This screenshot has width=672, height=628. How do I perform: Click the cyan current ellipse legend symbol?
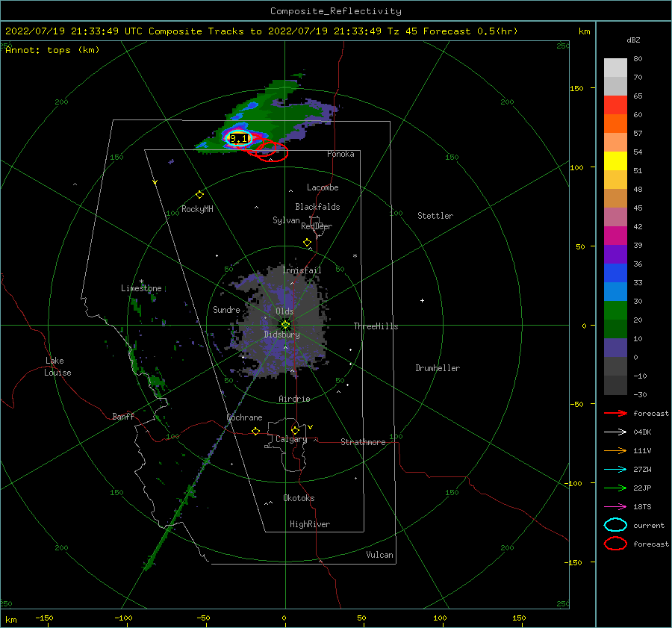click(x=615, y=525)
